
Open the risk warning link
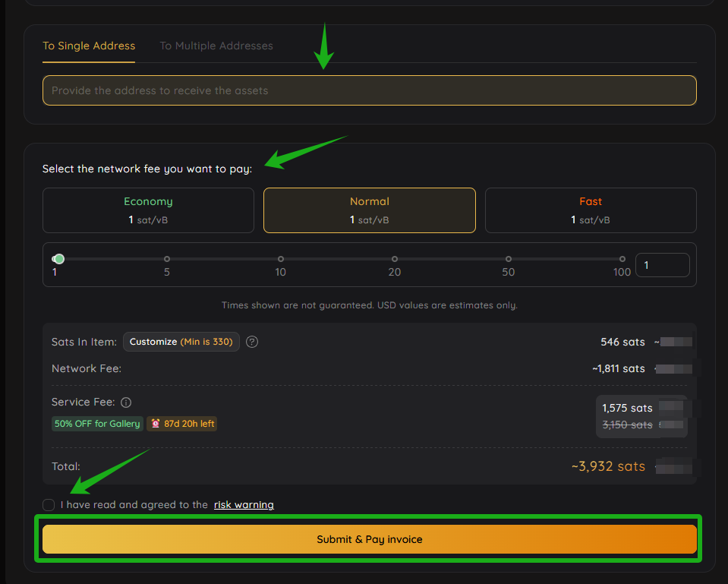coord(244,505)
